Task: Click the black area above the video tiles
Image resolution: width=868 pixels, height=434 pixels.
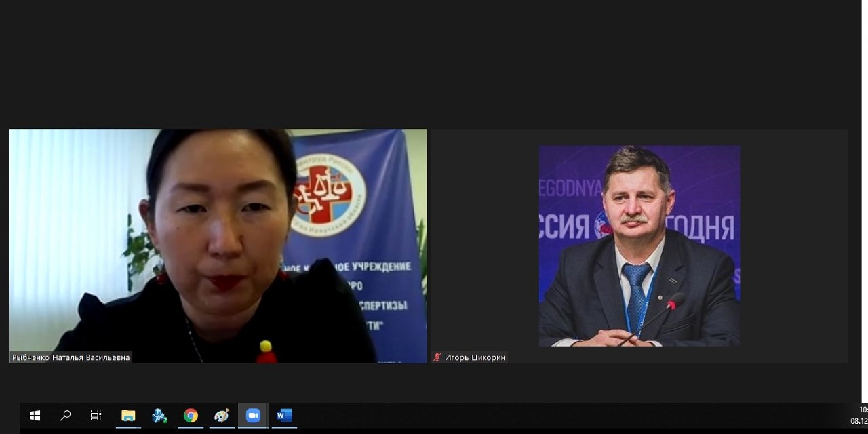Action: click(x=434, y=61)
